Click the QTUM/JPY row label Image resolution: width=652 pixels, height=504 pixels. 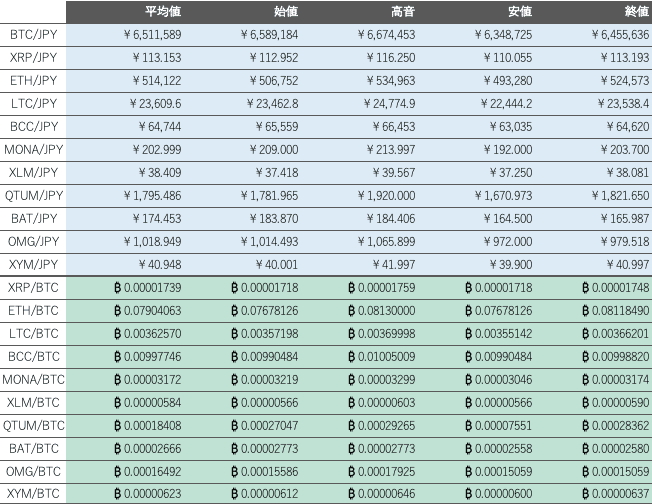[x=33, y=195]
